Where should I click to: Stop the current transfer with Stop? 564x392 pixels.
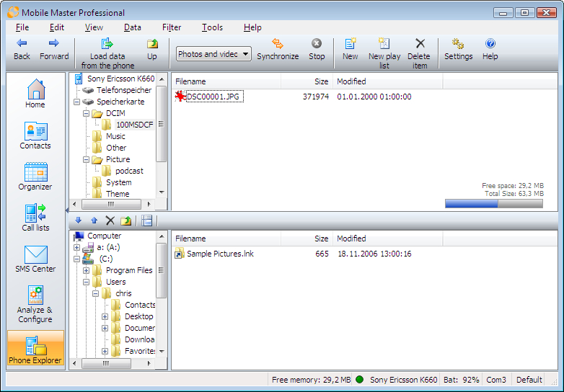(317, 50)
